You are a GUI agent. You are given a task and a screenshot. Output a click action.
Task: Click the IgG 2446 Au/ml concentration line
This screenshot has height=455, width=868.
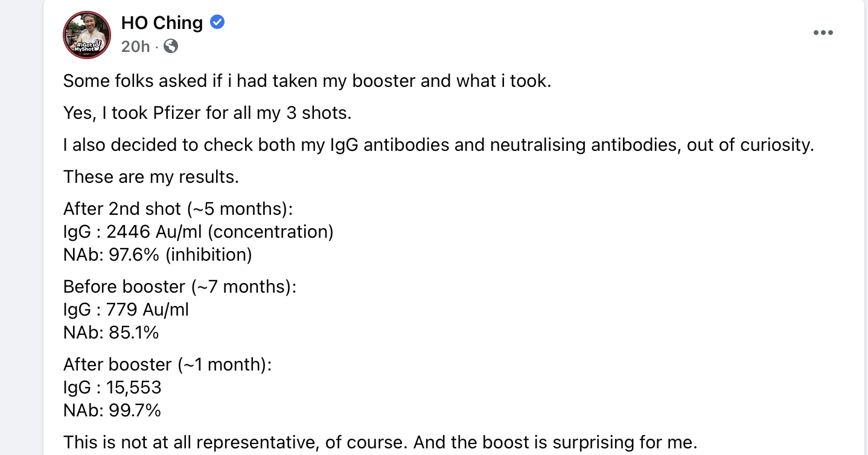click(x=198, y=232)
